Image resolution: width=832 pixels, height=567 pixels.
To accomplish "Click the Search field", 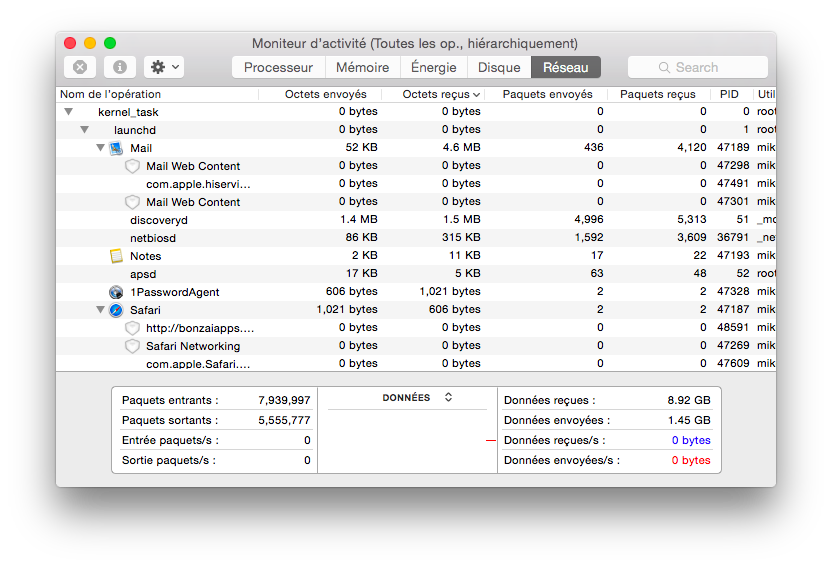I will tap(698, 67).
